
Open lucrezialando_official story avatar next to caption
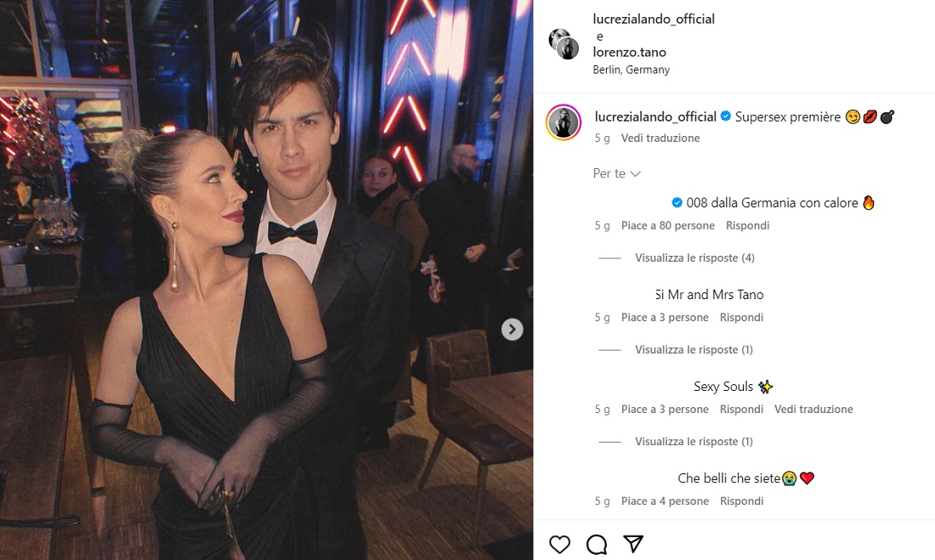(x=563, y=122)
